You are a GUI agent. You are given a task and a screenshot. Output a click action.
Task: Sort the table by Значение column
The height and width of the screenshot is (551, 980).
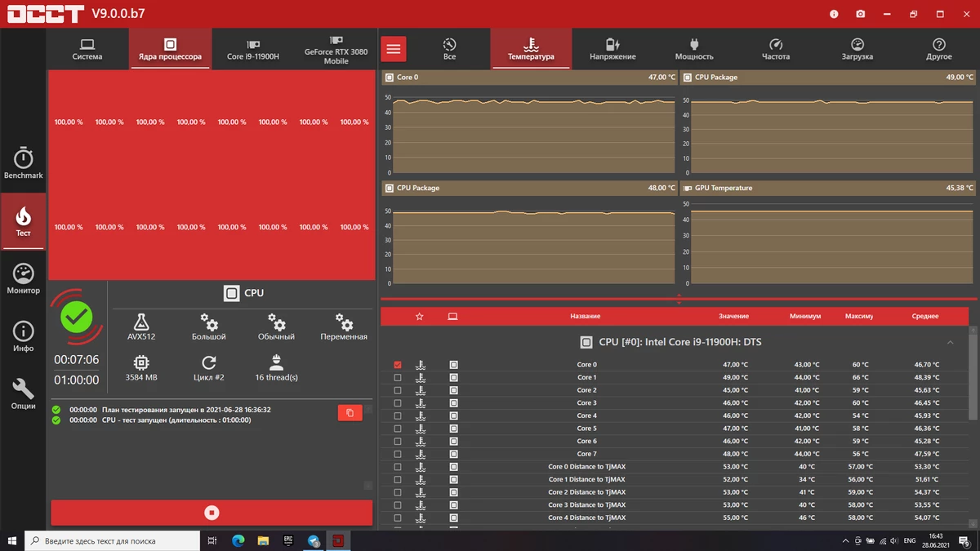(x=733, y=316)
